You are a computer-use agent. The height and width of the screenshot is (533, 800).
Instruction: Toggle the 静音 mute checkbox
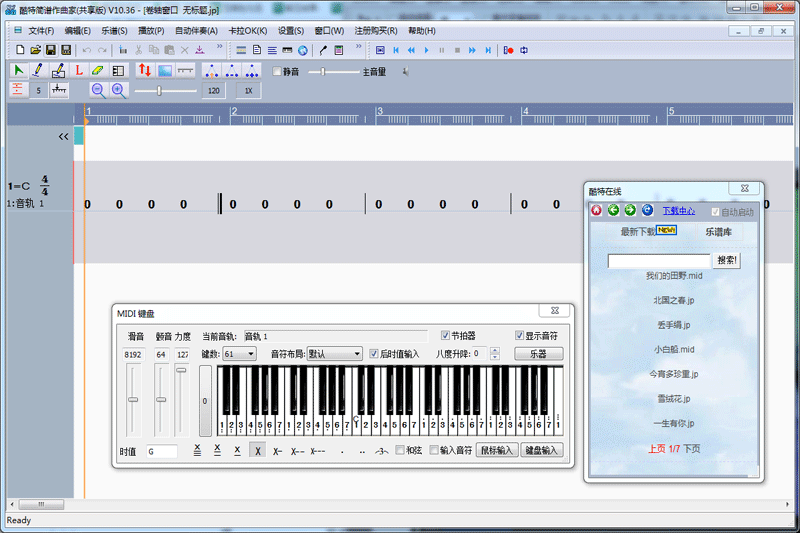click(x=277, y=72)
